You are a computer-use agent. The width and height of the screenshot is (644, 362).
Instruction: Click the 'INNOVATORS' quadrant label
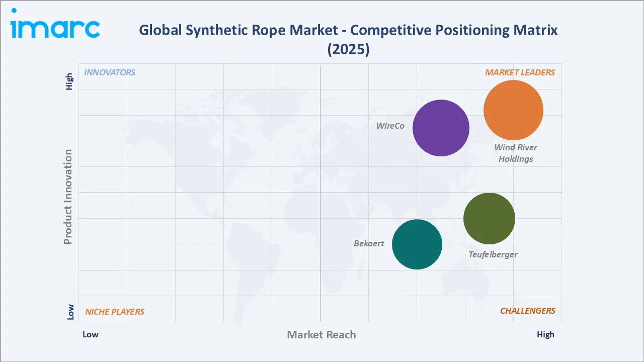coord(110,72)
